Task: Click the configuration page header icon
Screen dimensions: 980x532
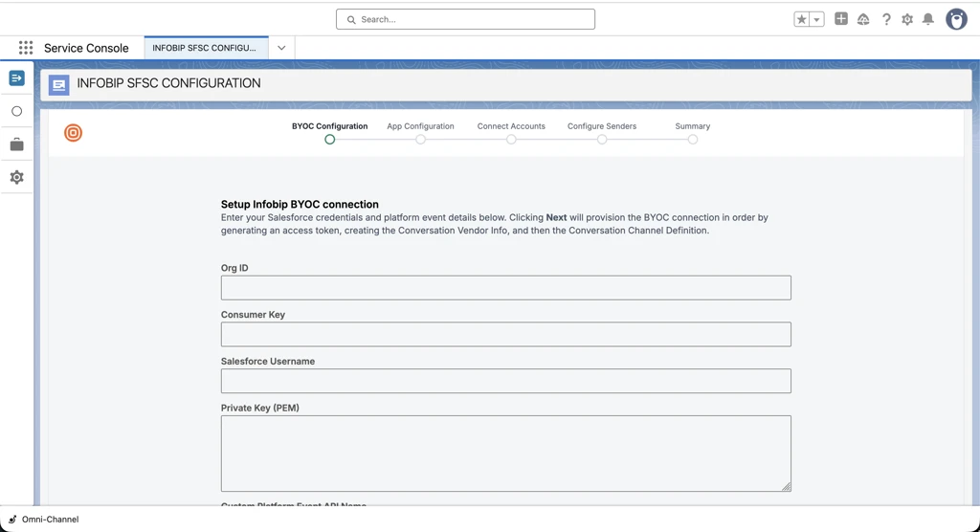Action: (x=58, y=85)
